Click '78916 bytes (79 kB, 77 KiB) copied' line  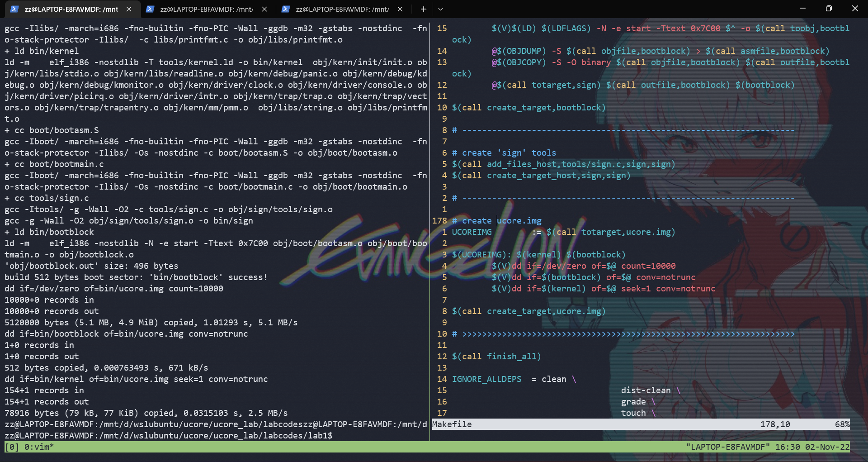[x=146, y=413]
